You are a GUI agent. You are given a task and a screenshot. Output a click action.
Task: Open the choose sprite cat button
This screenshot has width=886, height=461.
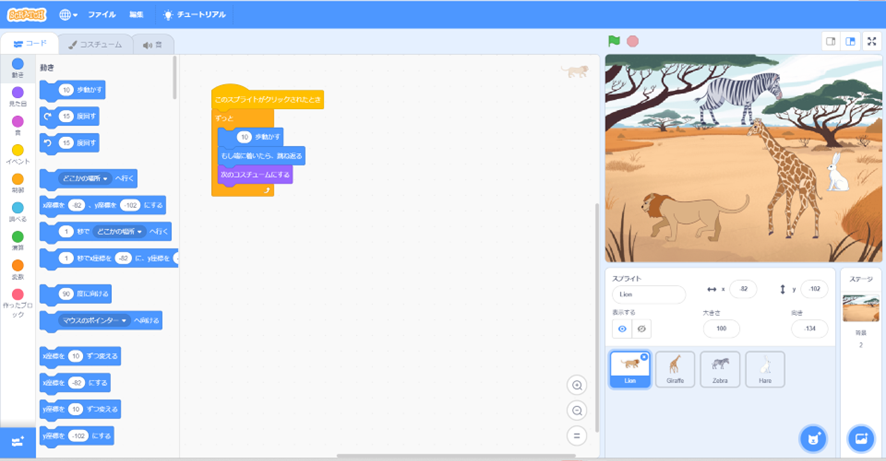coord(812,438)
